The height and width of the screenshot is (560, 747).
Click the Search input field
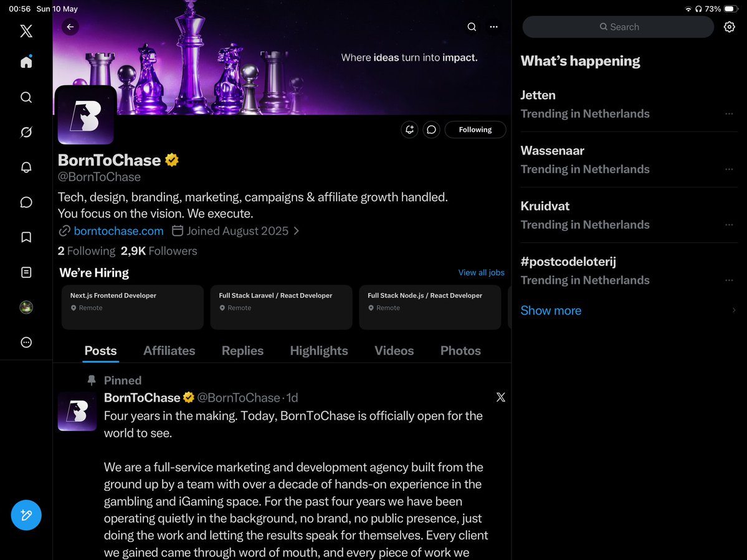pos(618,27)
